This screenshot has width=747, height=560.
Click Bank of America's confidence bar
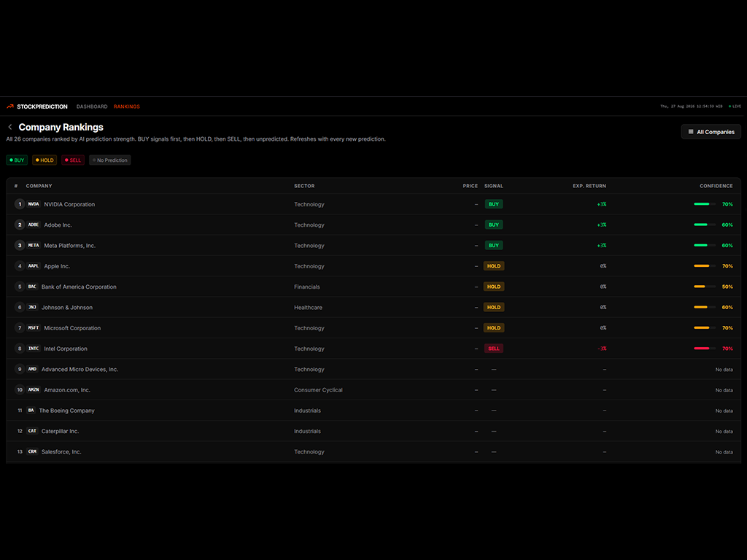[705, 287]
